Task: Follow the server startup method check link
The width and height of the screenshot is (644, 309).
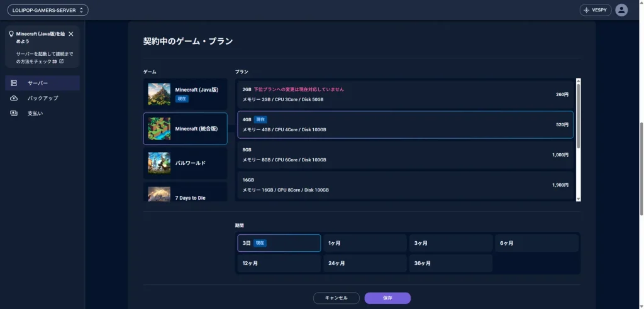Action: 45,57
